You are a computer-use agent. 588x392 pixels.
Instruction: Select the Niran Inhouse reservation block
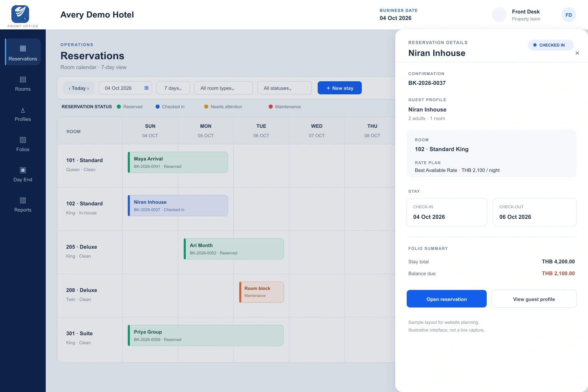pyautogui.click(x=178, y=206)
